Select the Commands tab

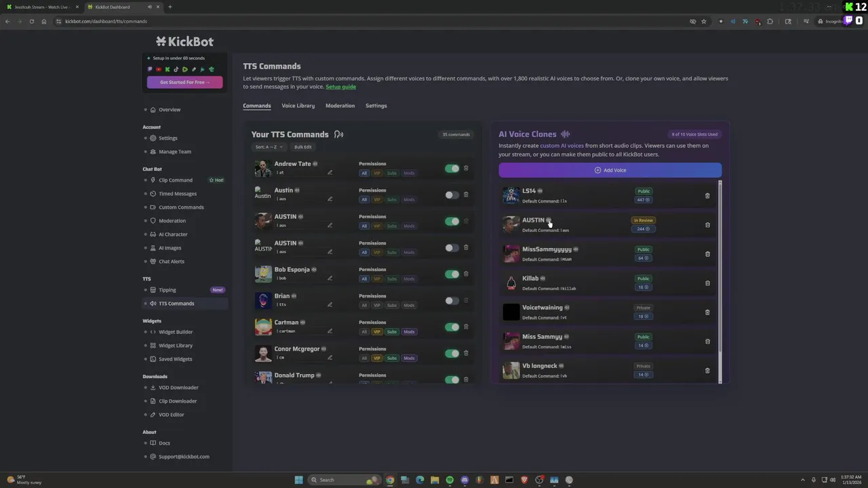[x=257, y=106]
